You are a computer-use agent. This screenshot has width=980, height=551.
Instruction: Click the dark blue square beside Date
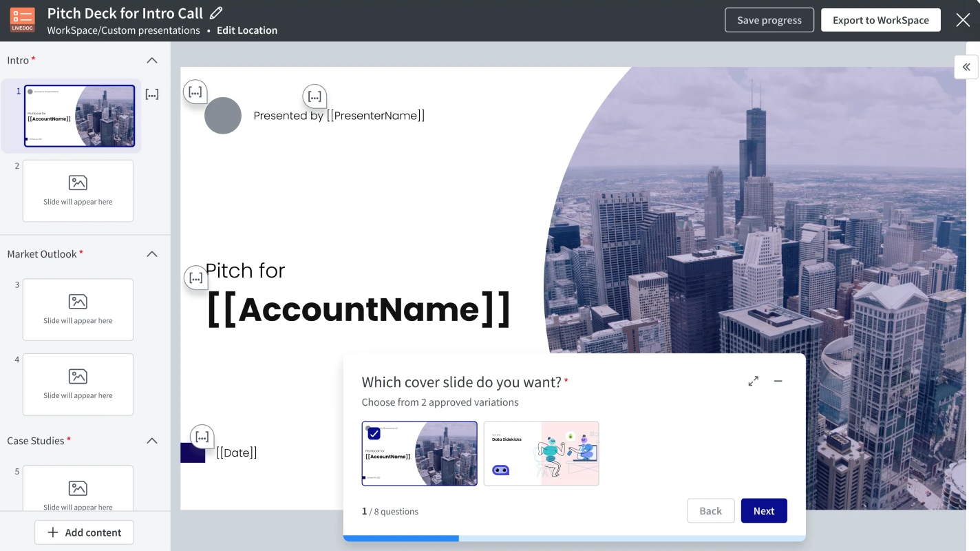pyautogui.click(x=193, y=453)
